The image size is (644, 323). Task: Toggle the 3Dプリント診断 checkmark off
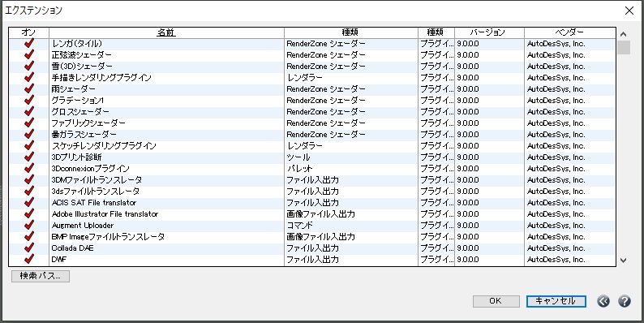tap(28, 157)
